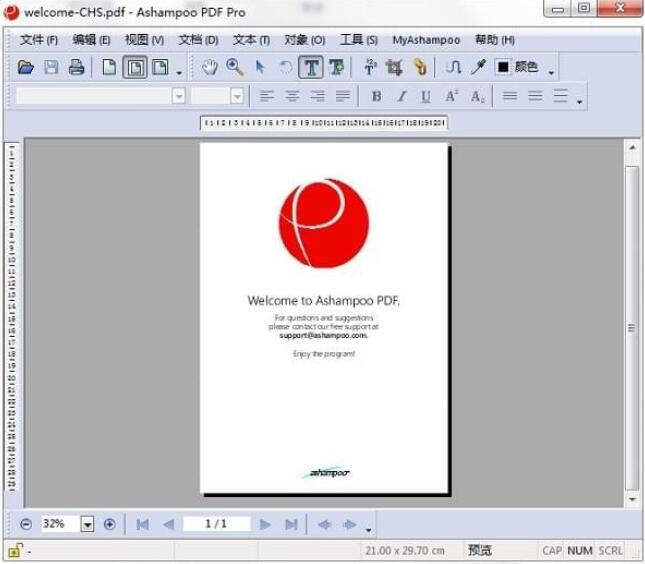The width and height of the screenshot is (645, 564).
Task: Open the 文件 (F) menu
Action: pos(39,40)
